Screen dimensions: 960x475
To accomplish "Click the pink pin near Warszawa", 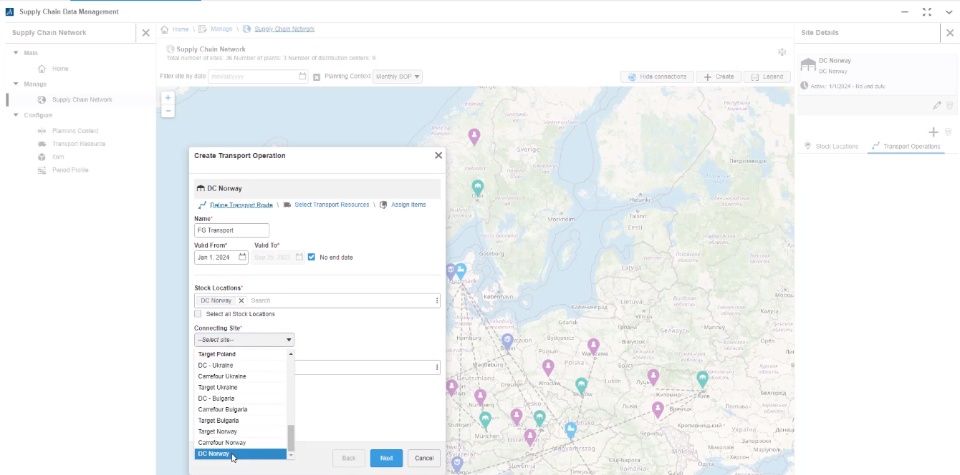I will point(593,346).
